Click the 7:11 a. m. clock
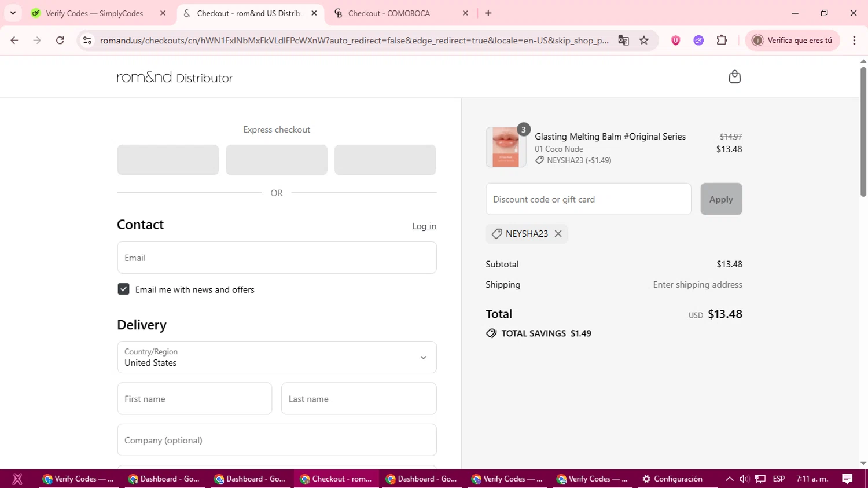 click(x=812, y=479)
